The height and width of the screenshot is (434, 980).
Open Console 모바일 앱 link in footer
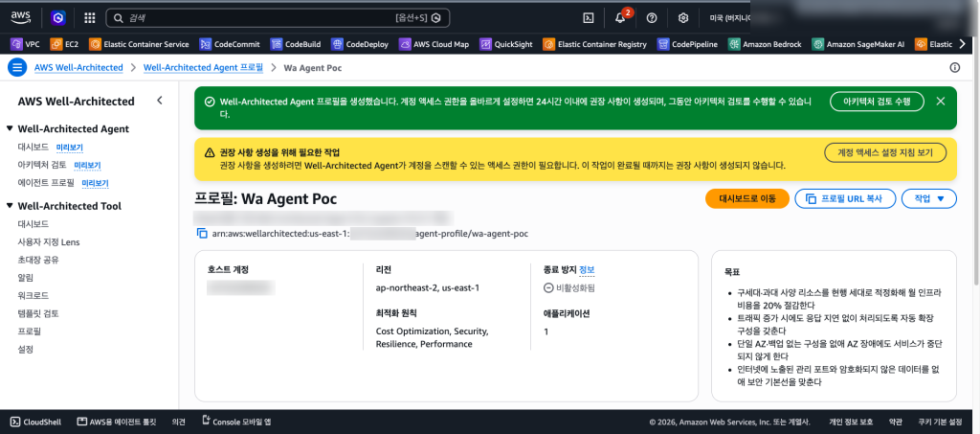tap(237, 423)
